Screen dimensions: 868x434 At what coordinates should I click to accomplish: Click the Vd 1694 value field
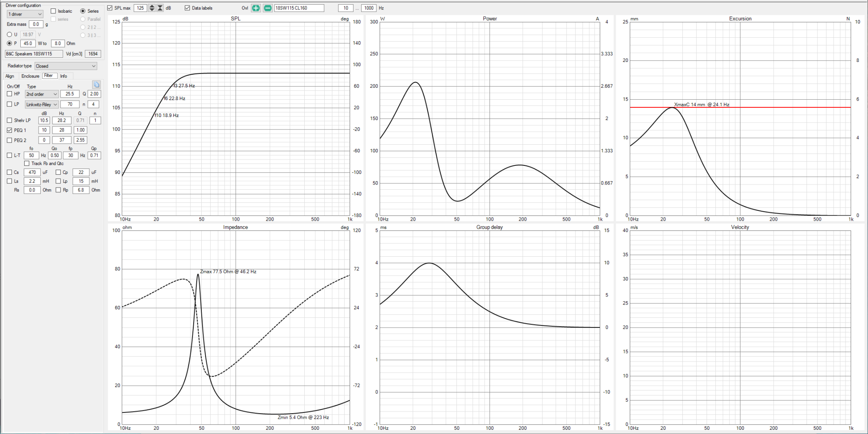93,54
